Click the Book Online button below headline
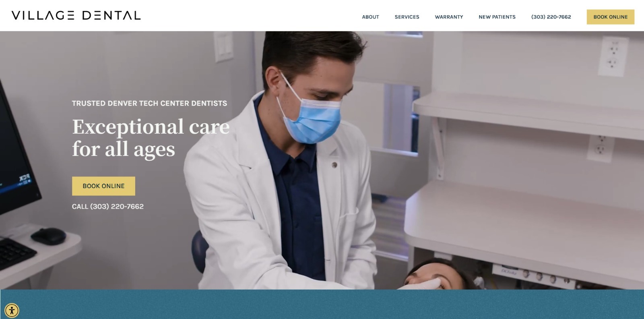 click(x=103, y=186)
